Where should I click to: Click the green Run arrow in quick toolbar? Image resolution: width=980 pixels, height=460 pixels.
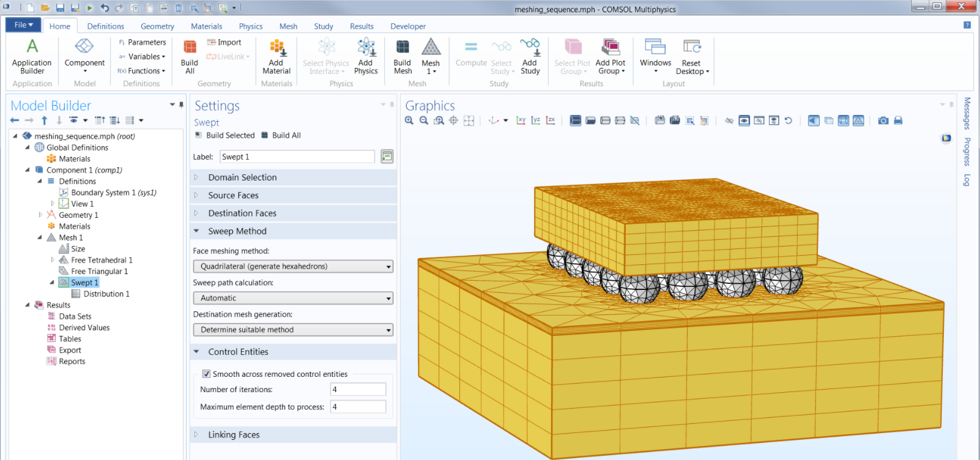90,8
